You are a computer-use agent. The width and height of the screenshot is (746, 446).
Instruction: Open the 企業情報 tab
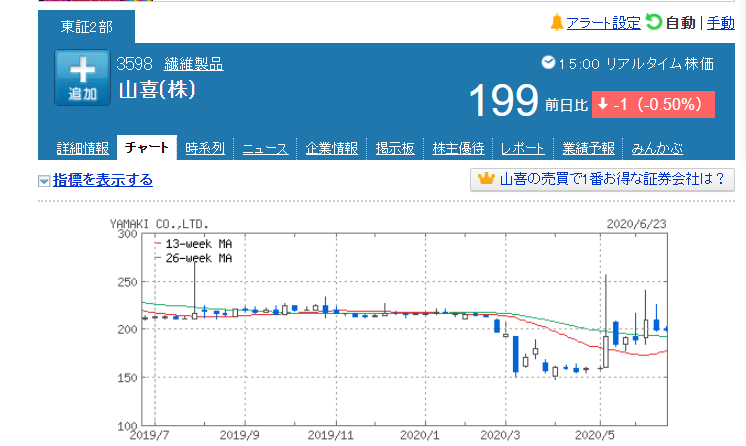(332, 149)
